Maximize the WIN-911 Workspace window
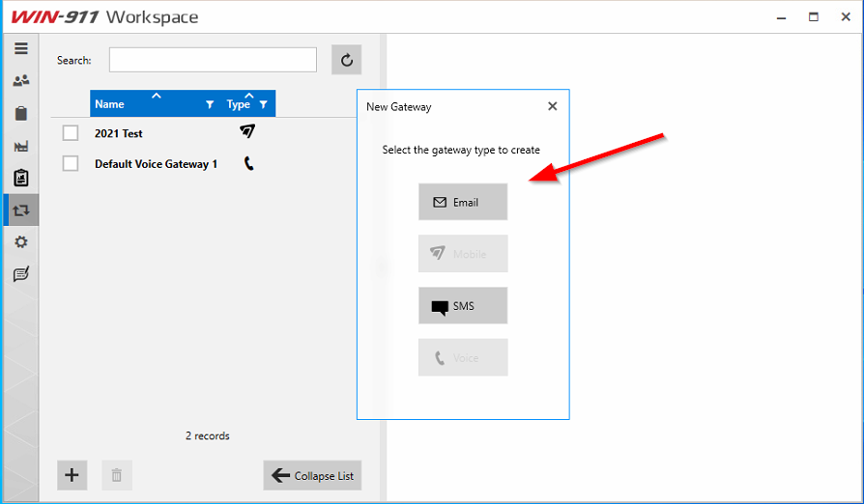The height and width of the screenshot is (504, 864). (814, 17)
